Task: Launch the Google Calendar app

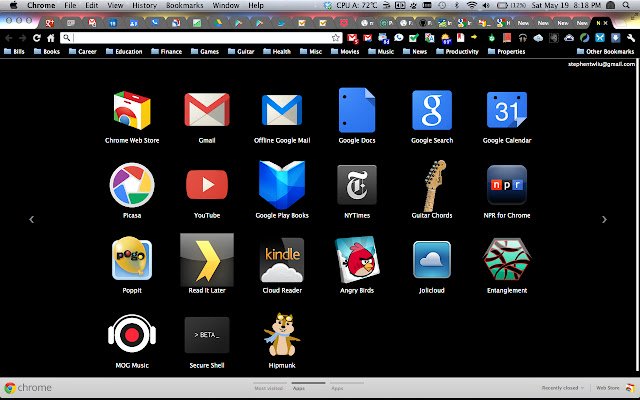Action: point(507,110)
